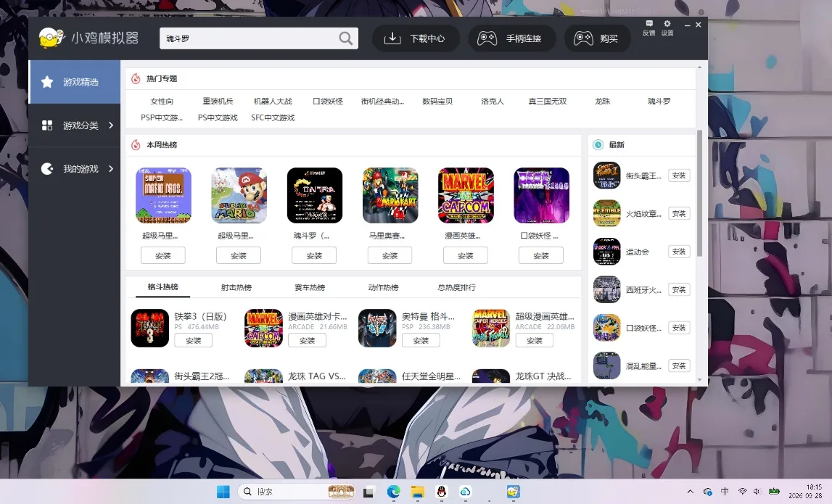Open the PSP中文游... topic link
This screenshot has width=832, height=504.
click(161, 117)
